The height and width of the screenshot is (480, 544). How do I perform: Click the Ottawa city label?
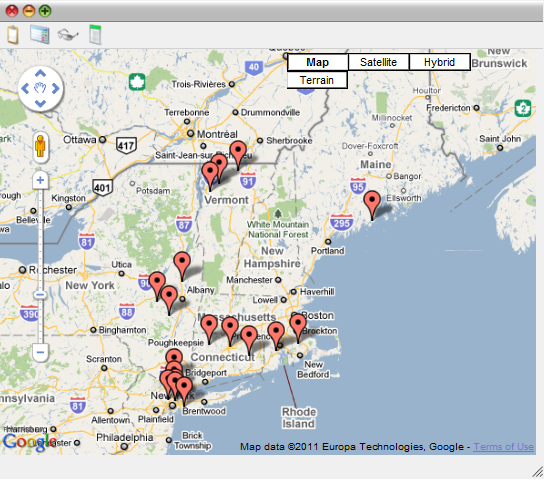coord(79,139)
